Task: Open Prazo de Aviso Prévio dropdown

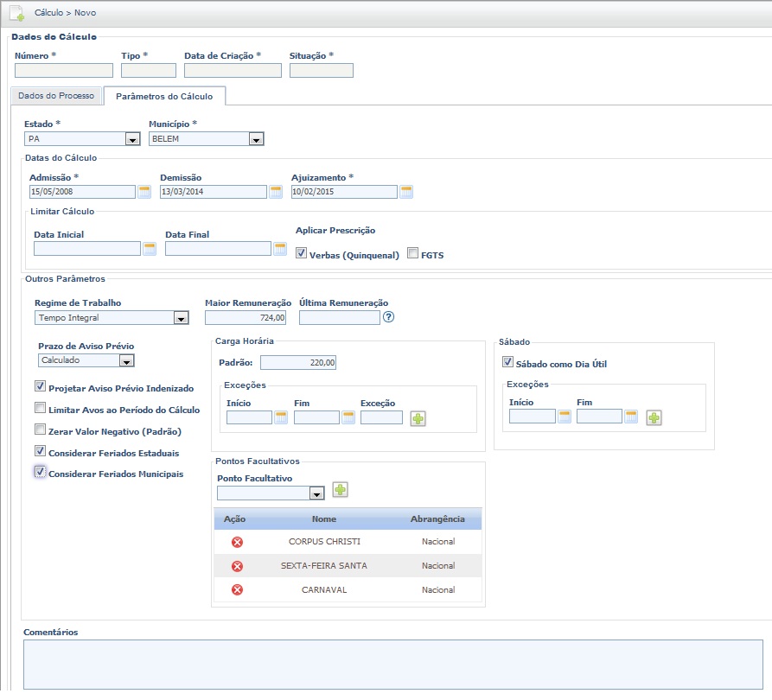Action: point(86,360)
